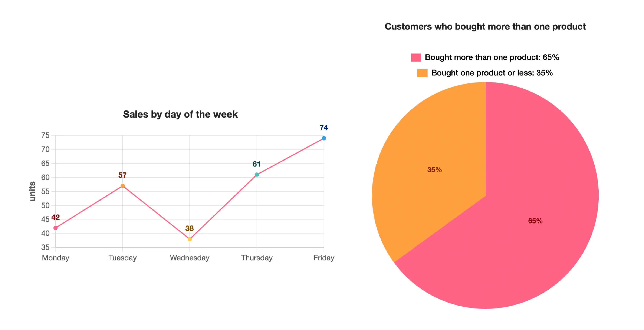Click the Thursday x-axis label

pyautogui.click(x=257, y=258)
